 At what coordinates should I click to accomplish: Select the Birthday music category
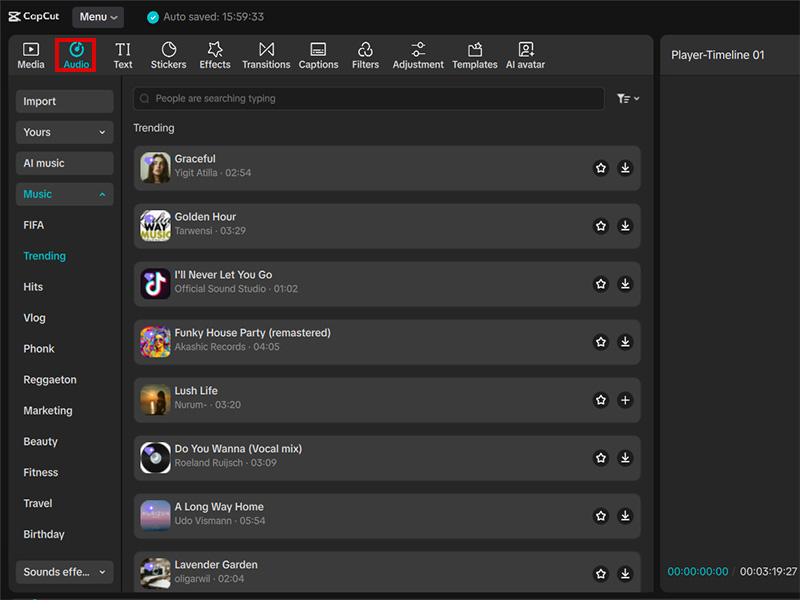44,535
